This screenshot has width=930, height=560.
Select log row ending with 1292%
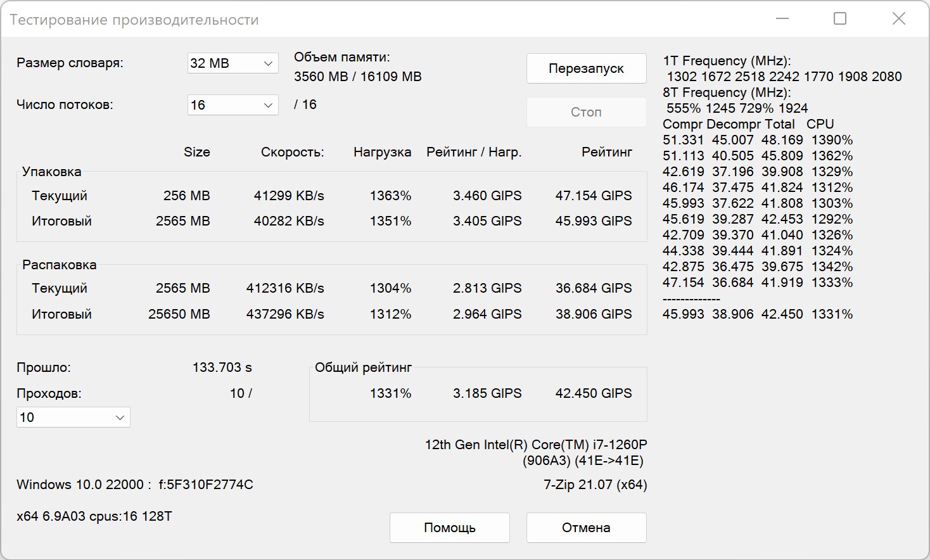[x=758, y=219]
